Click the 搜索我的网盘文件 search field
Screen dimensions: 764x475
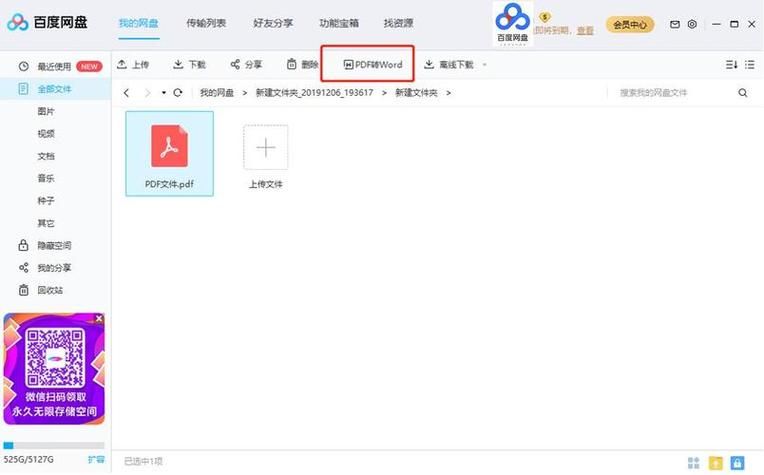click(x=670, y=93)
